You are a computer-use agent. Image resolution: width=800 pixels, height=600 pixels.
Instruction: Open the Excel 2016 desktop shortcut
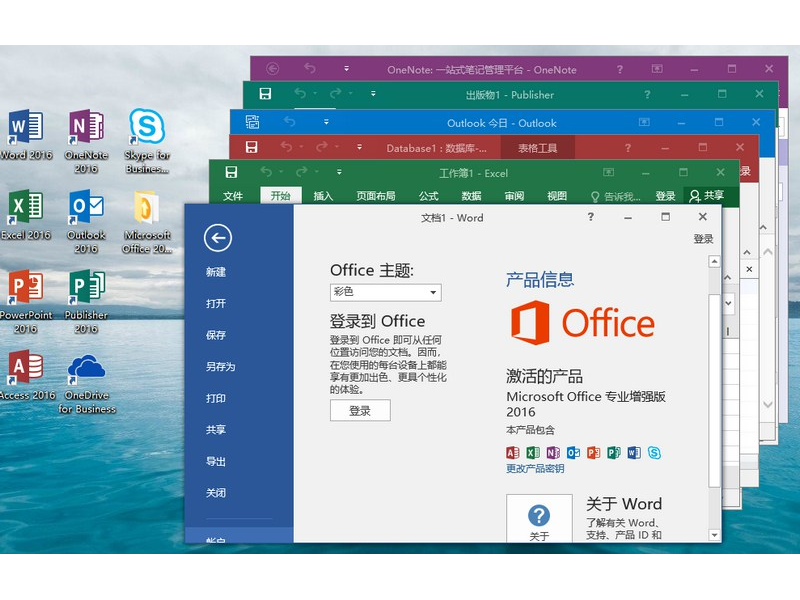point(26,215)
